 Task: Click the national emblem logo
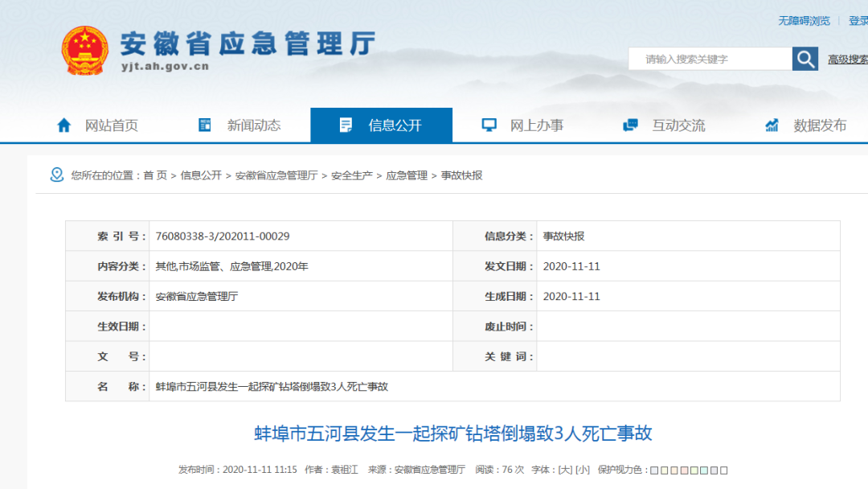click(84, 51)
